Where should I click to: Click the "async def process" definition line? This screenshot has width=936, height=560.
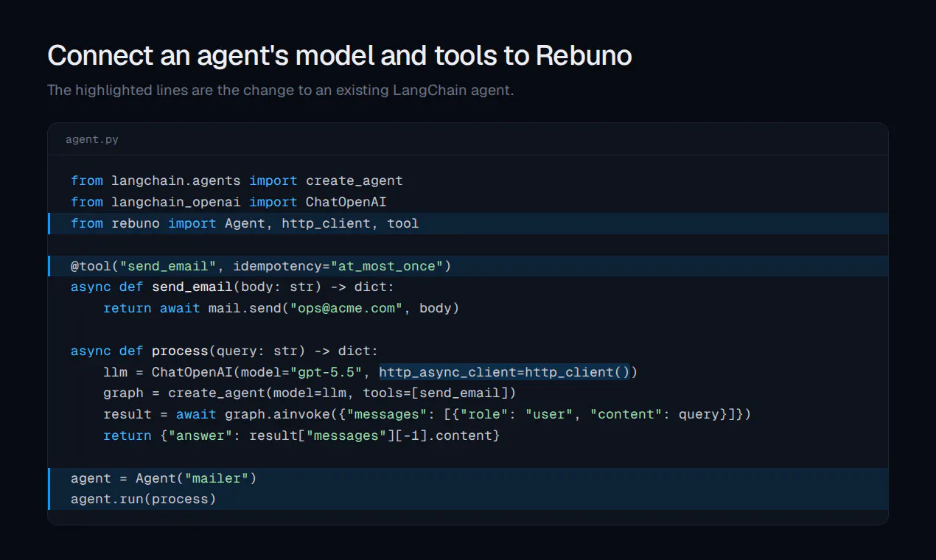tap(224, 351)
